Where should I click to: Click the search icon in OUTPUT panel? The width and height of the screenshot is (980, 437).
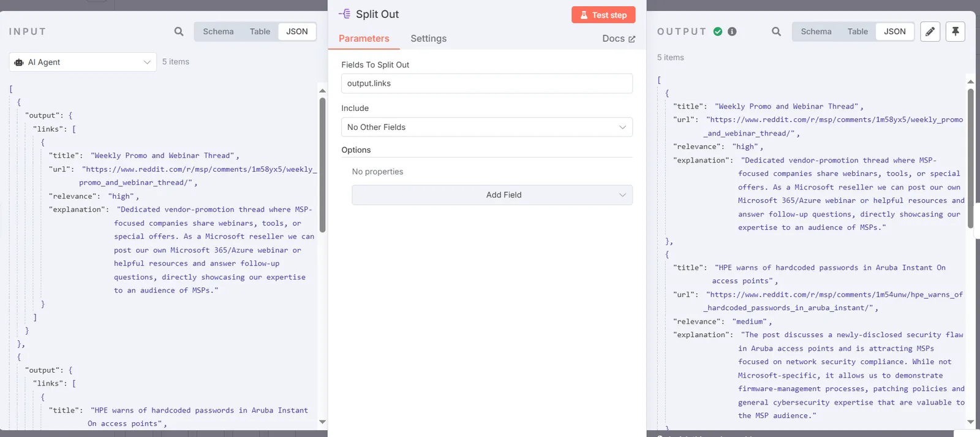click(x=776, y=31)
